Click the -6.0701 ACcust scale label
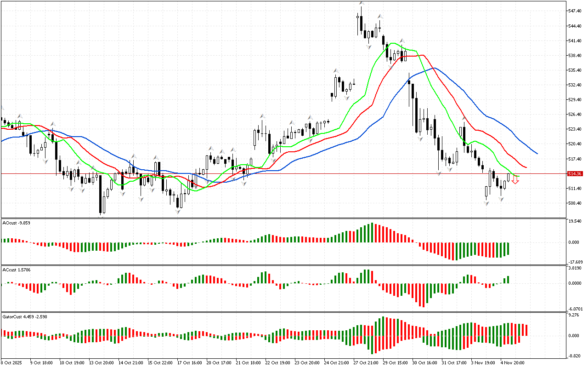 [x=575, y=309]
